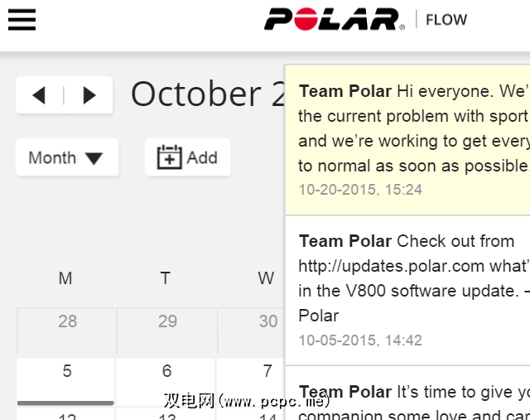Select October 6 calendar day

pos(166,373)
